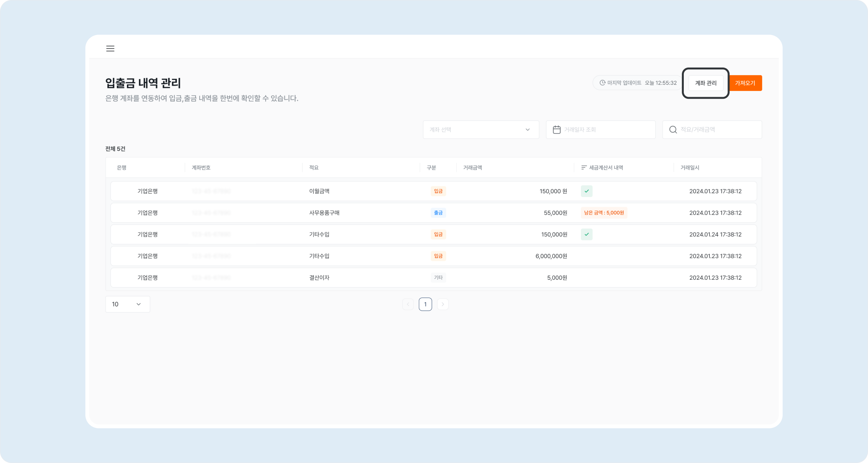Click the 입금 badge on 이월금액 row
The image size is (868, 463).
pyautogui.click(x=439, y=191)
